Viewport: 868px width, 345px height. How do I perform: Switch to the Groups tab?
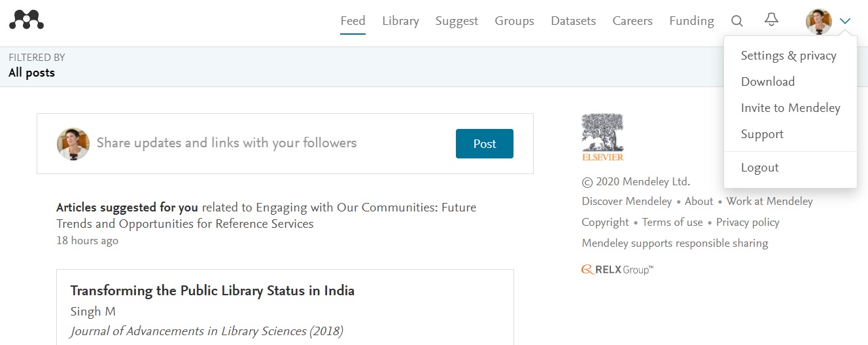coord(514,21)
